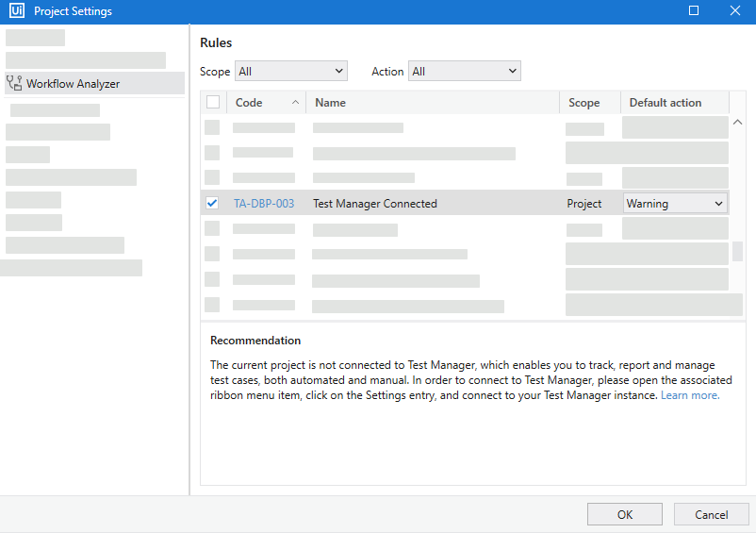Maximize the Project Settings window
The width and height of the screenshot is (756, 533).
694,11
